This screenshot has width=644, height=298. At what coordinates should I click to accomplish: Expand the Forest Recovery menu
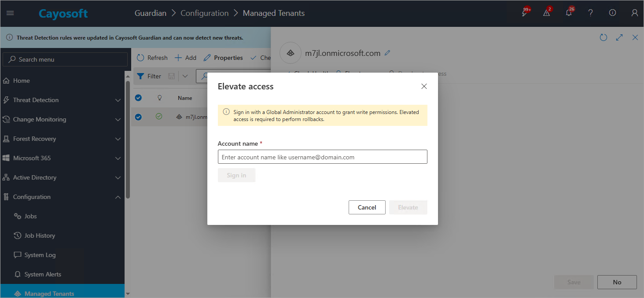[x=63, y=139]
